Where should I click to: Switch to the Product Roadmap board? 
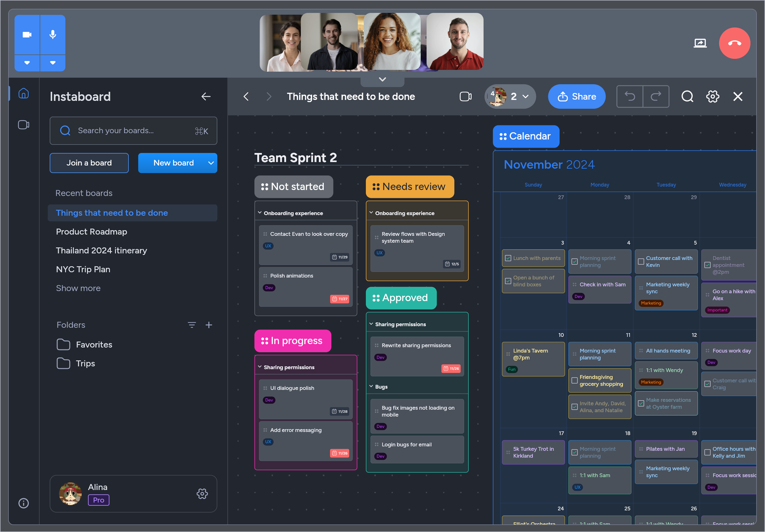click(x=92, y=232)
